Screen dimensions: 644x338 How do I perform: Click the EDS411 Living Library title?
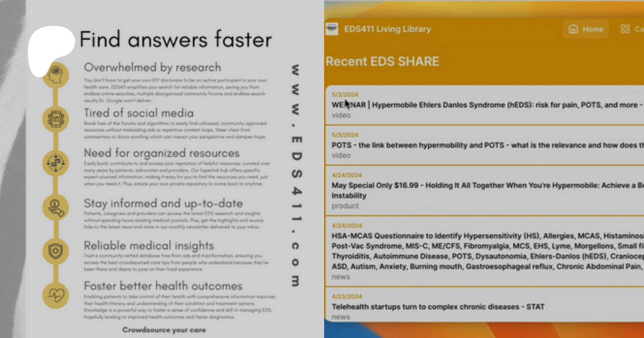coord(387,29)
